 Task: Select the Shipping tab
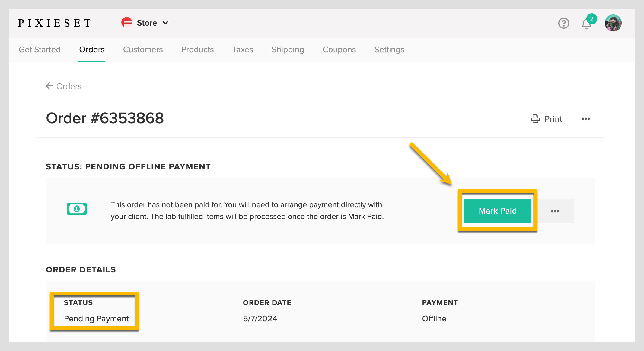point(288,50)
